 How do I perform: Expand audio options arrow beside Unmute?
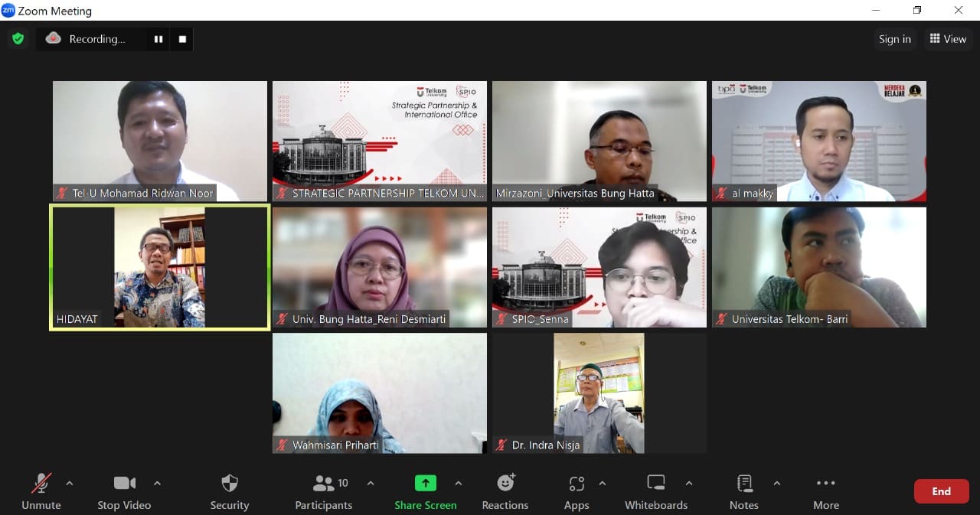click(70, 483)
